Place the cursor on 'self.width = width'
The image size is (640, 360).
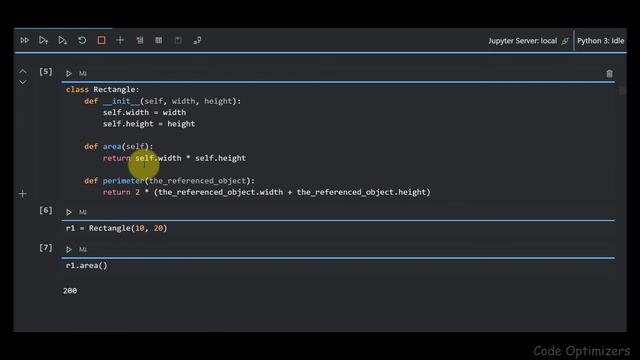click(x=144, y=112)
